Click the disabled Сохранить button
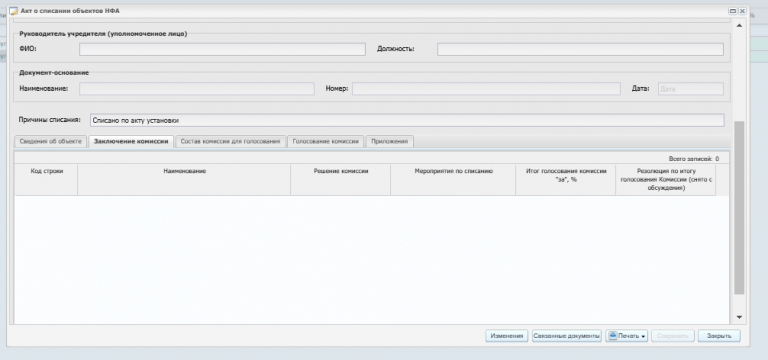The image size is (768, 360). tap(672, 336)
